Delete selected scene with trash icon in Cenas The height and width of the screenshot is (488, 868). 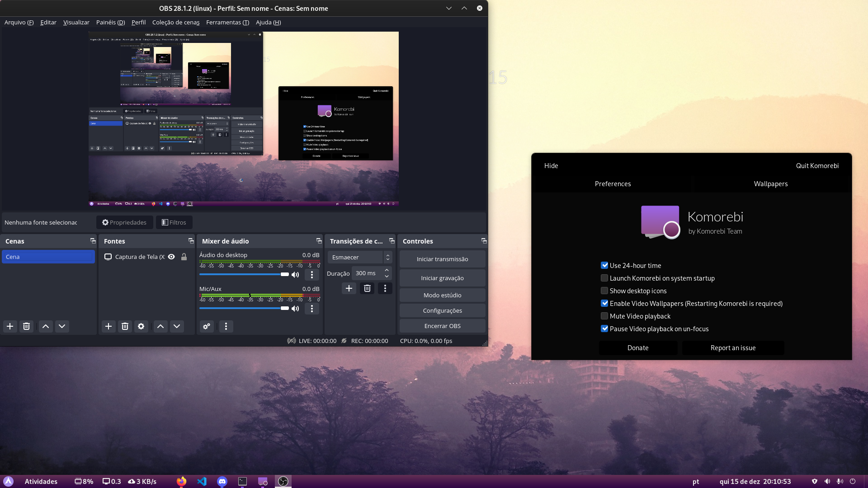point(26,326)
